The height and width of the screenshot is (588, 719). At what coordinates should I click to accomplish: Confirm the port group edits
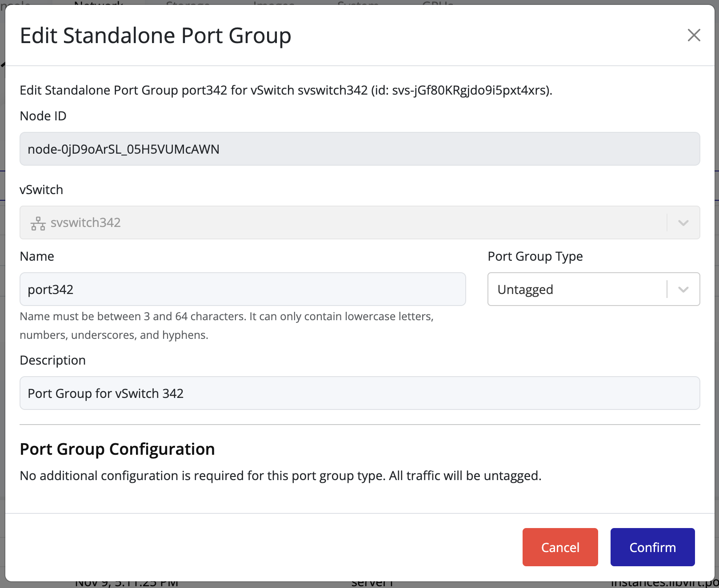652,547
